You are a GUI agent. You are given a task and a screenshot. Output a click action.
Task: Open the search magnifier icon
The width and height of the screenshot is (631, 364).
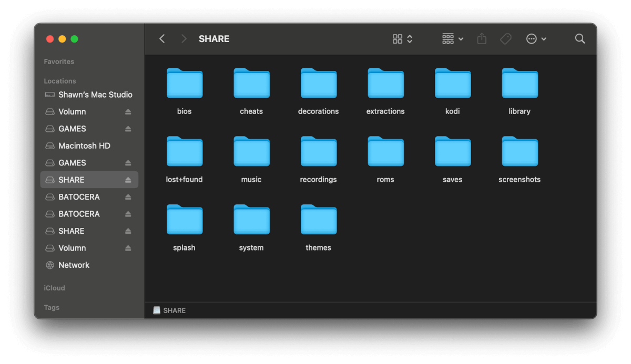click(x=579, y=39)
